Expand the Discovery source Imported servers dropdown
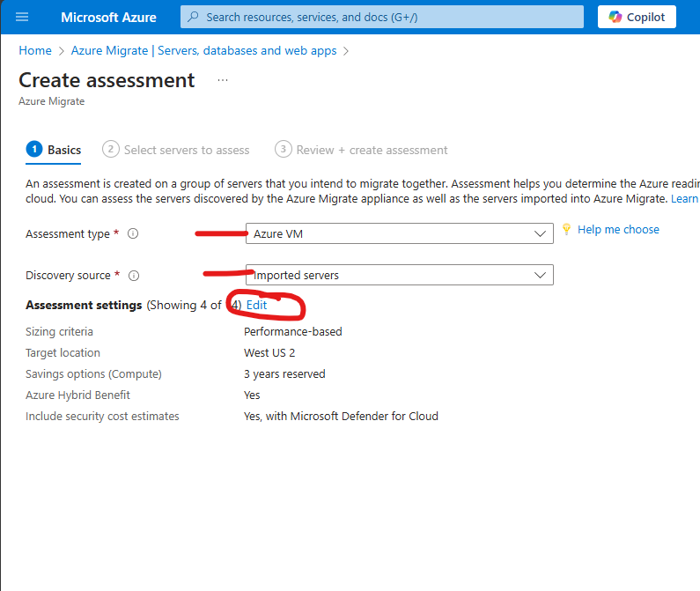This screenshot has height=591, width=700. tap(399, 275)
